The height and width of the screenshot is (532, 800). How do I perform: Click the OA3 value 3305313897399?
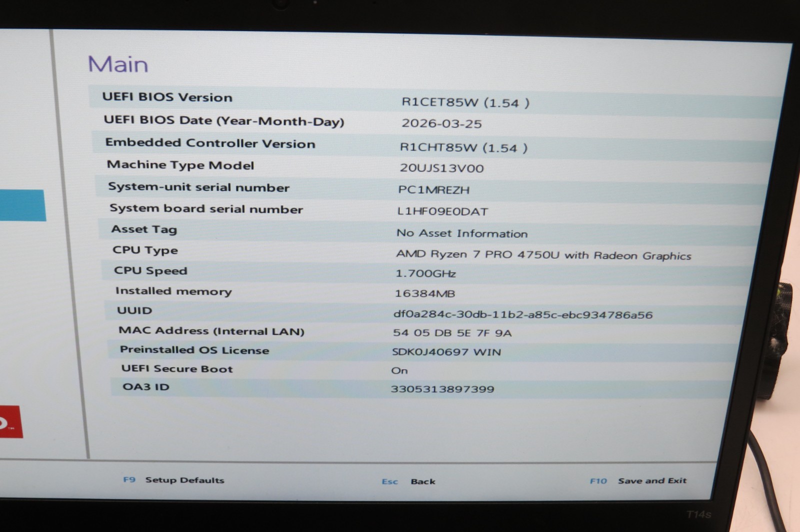pyautogui.click(x=442, y=389)
